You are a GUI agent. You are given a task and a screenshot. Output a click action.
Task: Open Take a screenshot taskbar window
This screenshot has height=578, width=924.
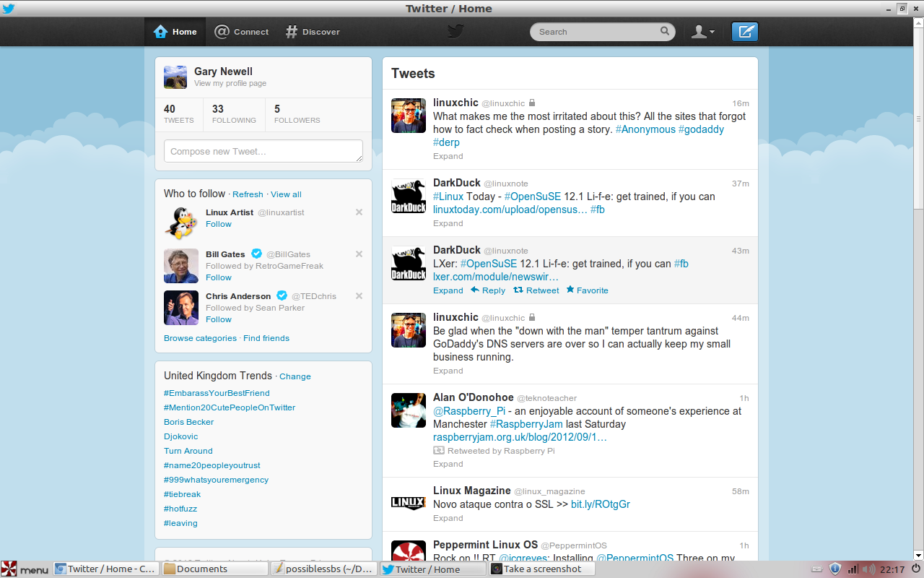click(541, 569)
